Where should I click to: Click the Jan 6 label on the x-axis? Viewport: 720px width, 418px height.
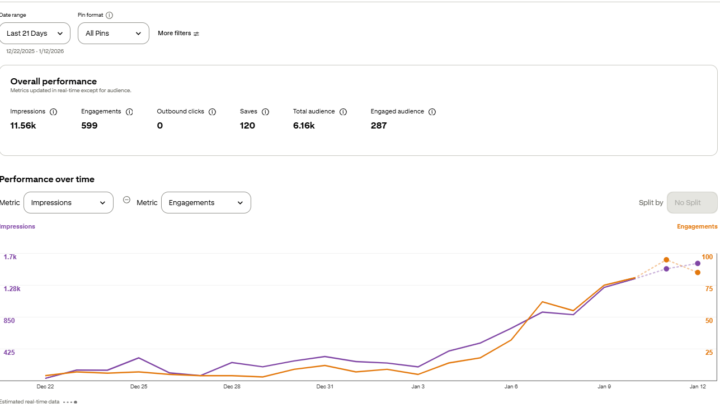511,385
